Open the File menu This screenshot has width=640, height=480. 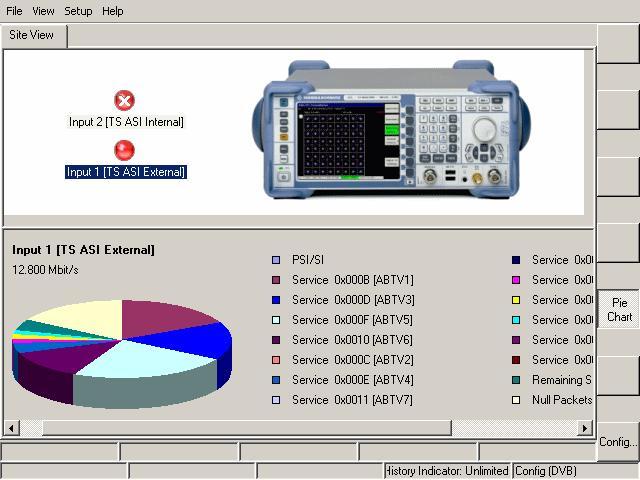(14, 11)
